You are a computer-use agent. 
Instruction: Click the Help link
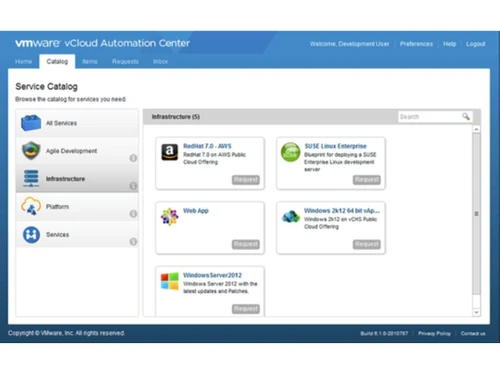tap(449, 44)
